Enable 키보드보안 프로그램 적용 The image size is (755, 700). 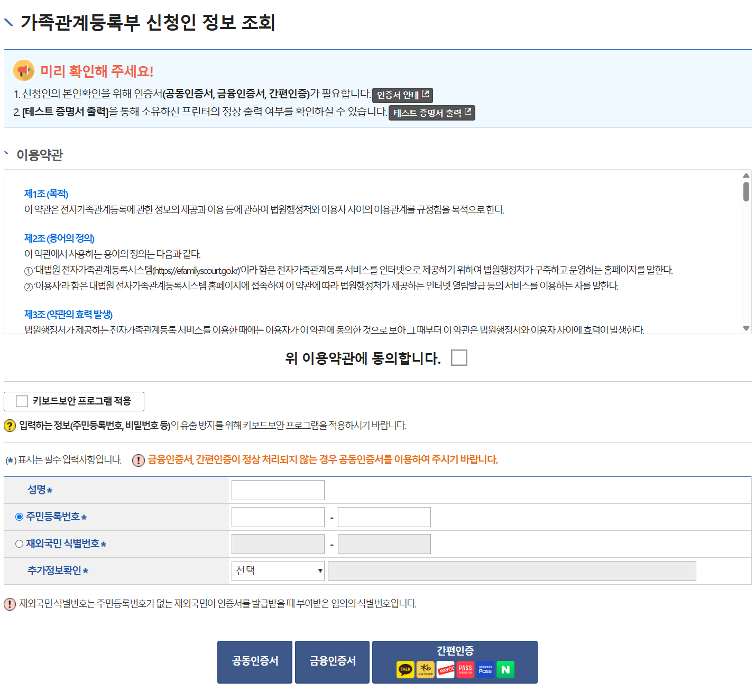click(21, 401)
